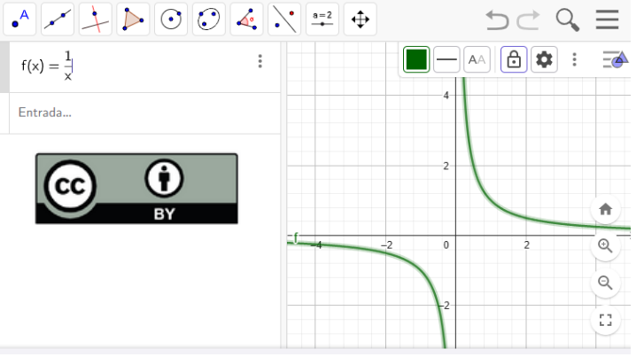Select the Polygon tool
Viewport: 644px width, 357px height.
click(133, 19)
